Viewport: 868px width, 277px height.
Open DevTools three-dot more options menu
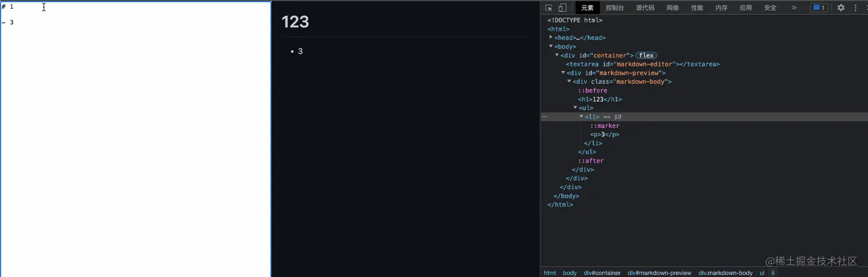click(x=855, y=8)
